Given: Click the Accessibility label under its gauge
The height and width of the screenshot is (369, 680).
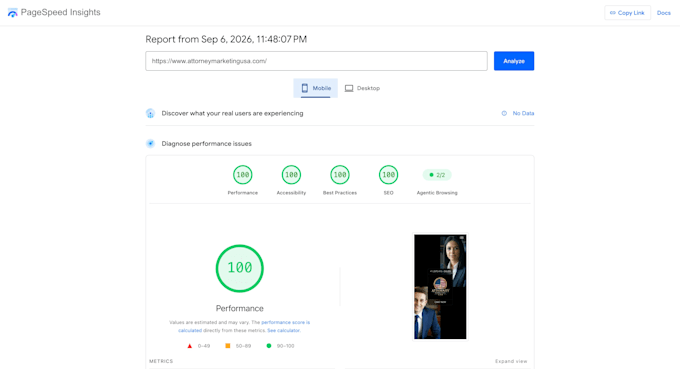Looking at the screenshot, I should [x=291, y=193].
